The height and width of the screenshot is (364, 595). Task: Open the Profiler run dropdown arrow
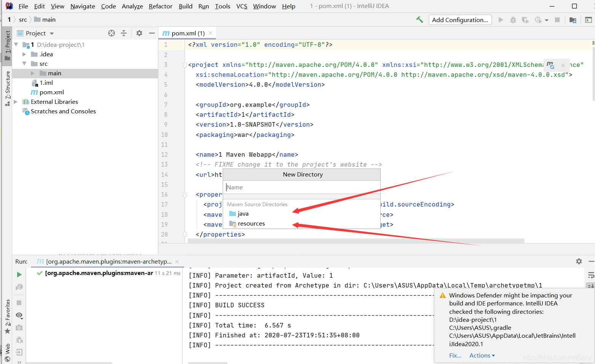point(547,20)
